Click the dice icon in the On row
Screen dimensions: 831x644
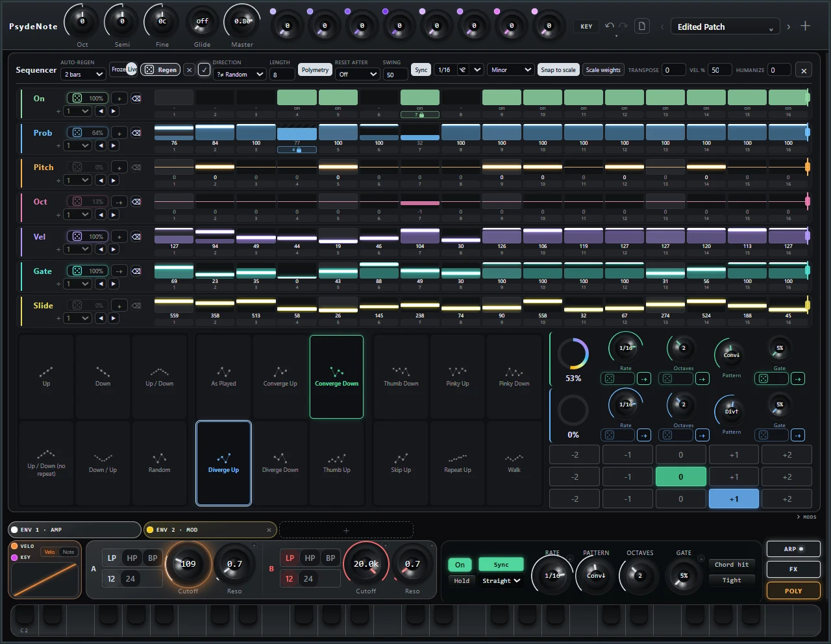click(x=77, y=98)
